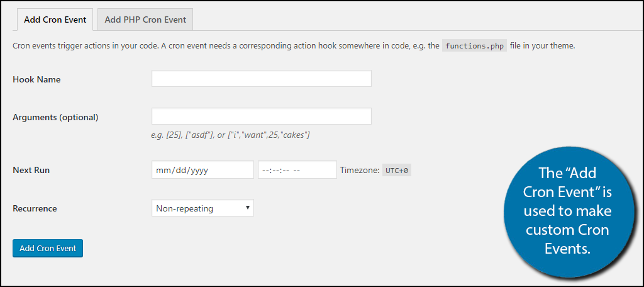Click the blue circular callout about Cron Events

568,210
